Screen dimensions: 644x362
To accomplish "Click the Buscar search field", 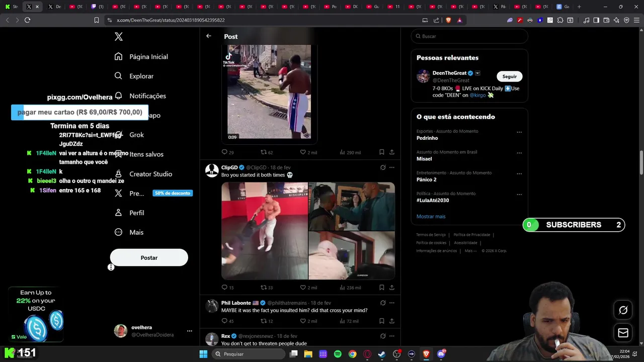I will [469, 36].
